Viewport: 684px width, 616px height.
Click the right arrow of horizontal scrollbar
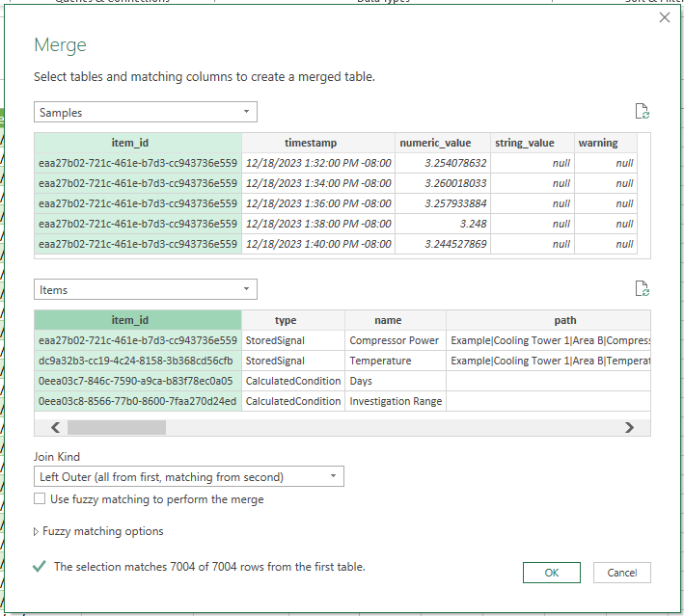[629, 427]
